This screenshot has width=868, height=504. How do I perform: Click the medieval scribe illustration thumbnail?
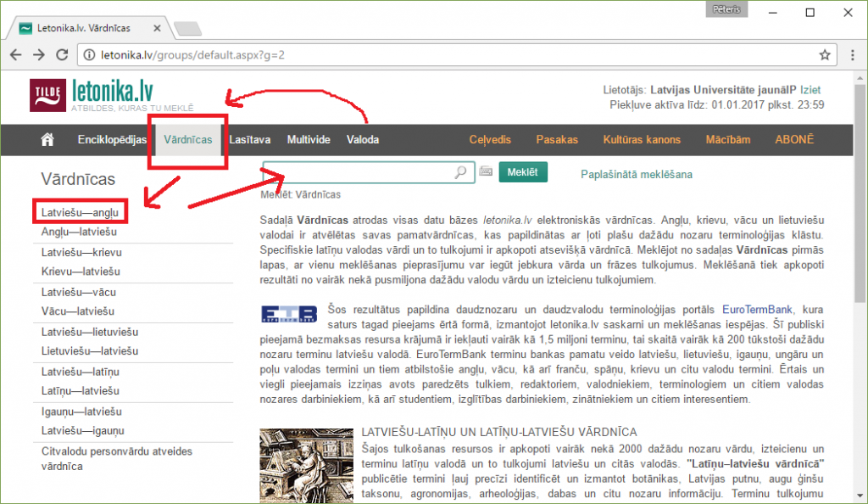pos(306,465)
